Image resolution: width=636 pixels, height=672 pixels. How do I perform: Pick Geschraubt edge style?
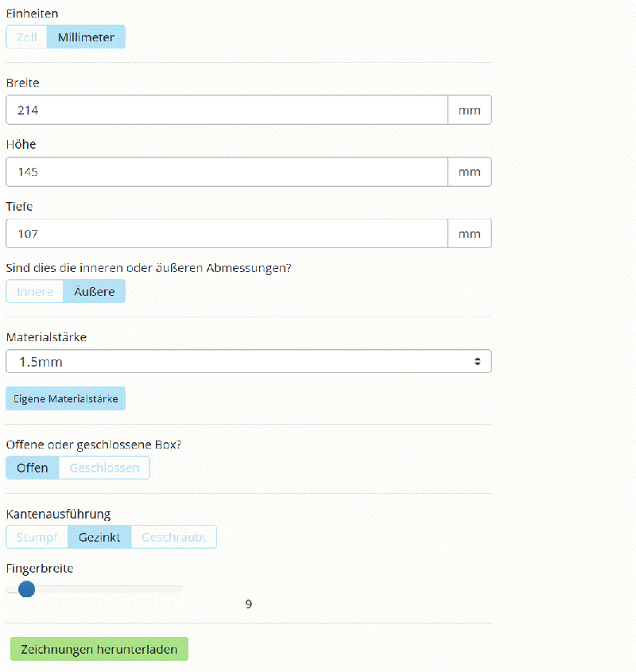(x=173, y=538)
